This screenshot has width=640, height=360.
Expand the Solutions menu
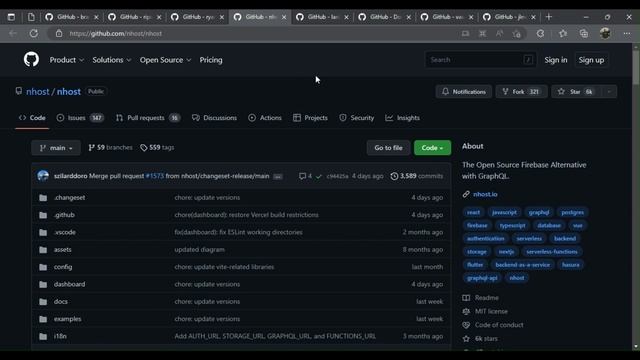coord(111,60)
